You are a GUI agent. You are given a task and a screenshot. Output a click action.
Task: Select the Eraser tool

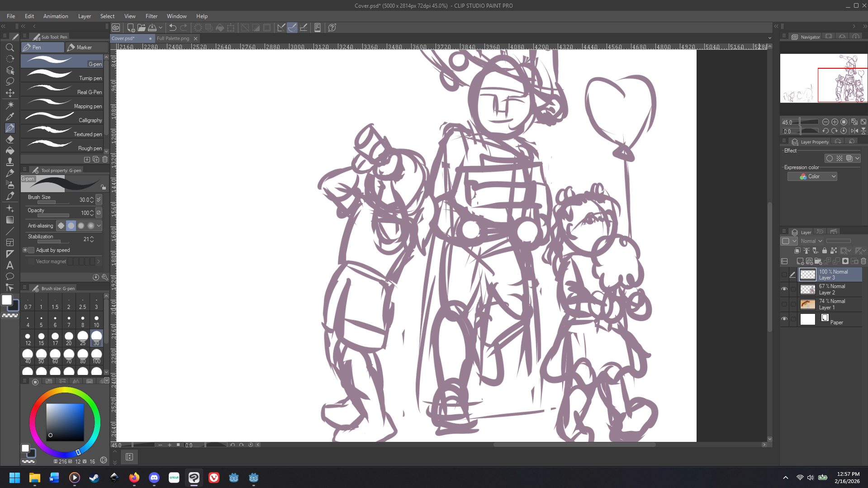[9, 139]
